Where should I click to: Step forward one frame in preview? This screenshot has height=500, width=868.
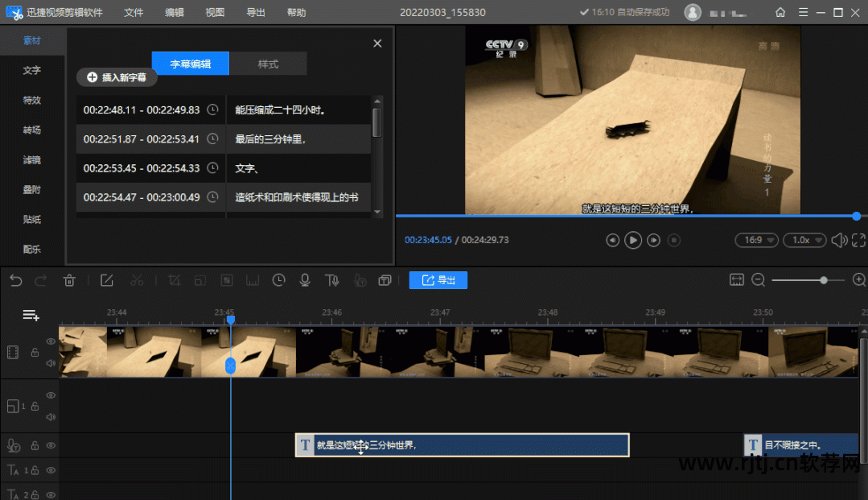pyautogui.click(x=654, y=240)
